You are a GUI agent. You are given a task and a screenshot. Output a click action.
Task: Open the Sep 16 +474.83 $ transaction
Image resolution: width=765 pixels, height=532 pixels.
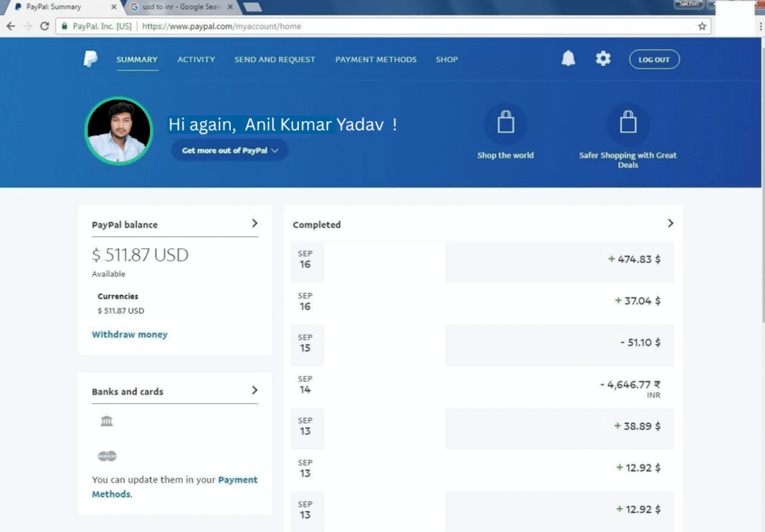click(482, 262)
